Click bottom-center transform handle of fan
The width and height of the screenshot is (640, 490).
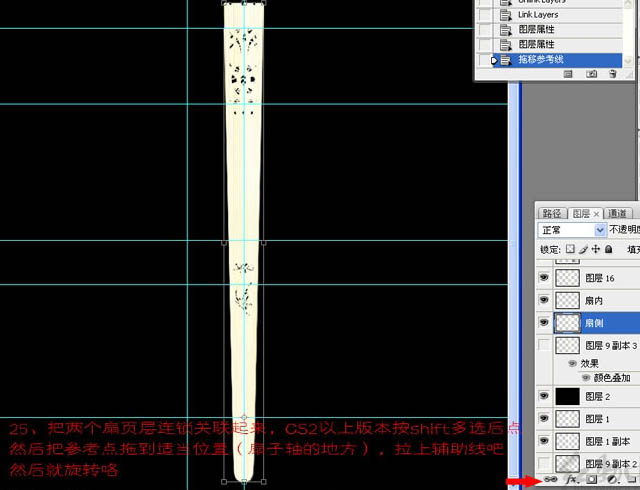coord(244,482)
